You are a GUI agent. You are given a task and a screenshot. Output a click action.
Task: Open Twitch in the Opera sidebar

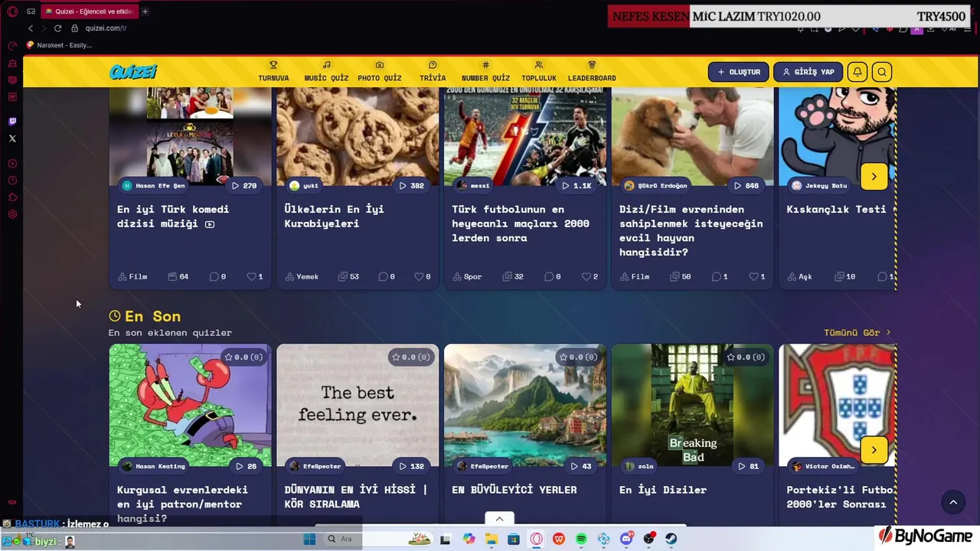coord(12,122)
